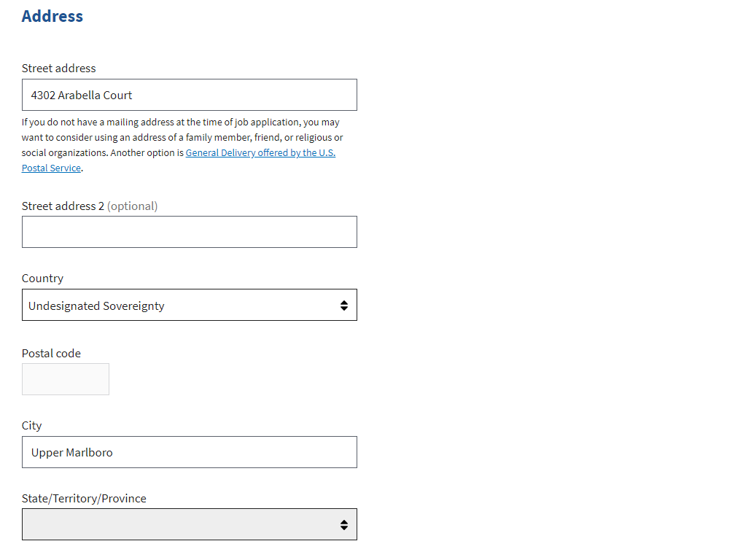Click the 'Postal code' field label
This screenshot has width=735, height=560.
tap(51, 354)
